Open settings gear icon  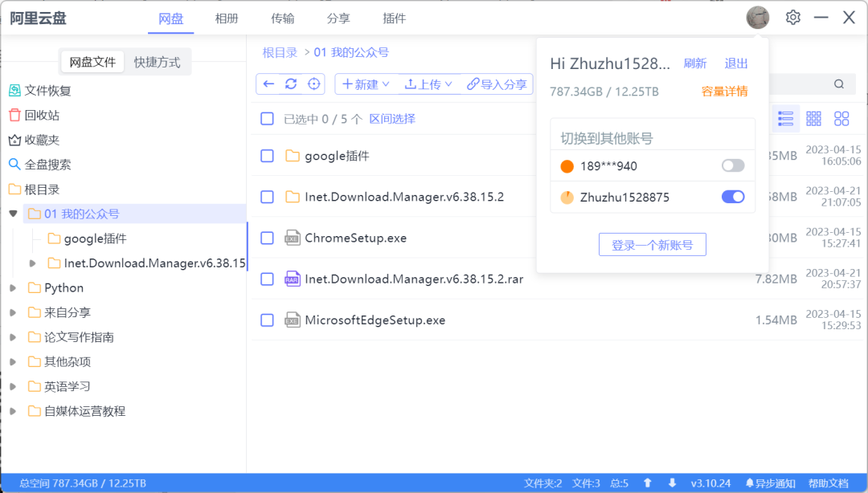pyautogui.click(x=793, y=18)
